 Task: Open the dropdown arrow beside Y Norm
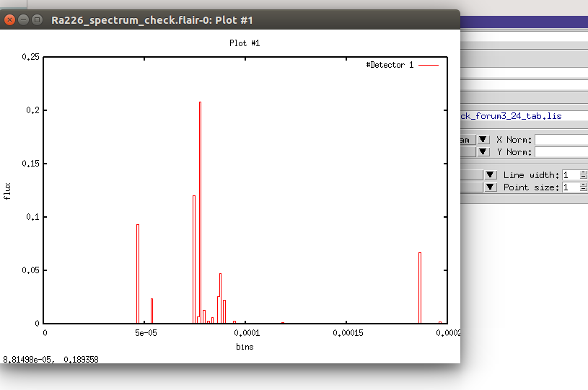[483, 151]
